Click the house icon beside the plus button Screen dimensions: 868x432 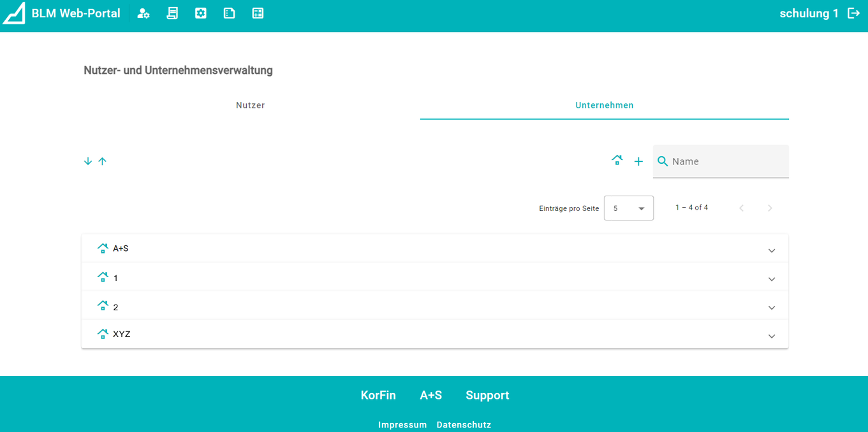[617, 161]
